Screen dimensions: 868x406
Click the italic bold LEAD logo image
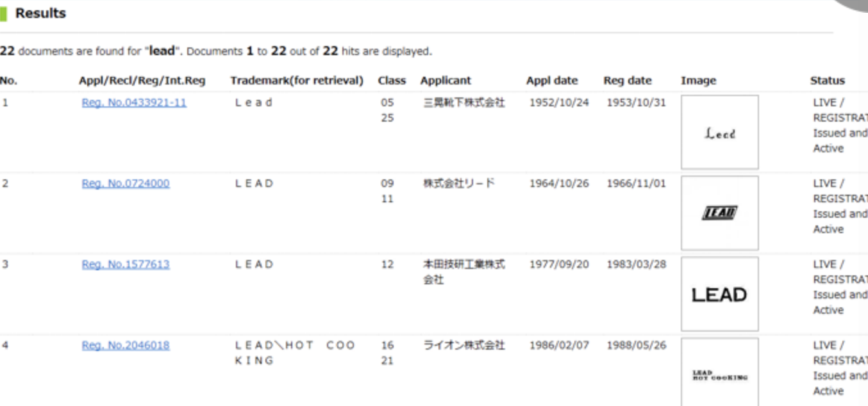[719, 213]
